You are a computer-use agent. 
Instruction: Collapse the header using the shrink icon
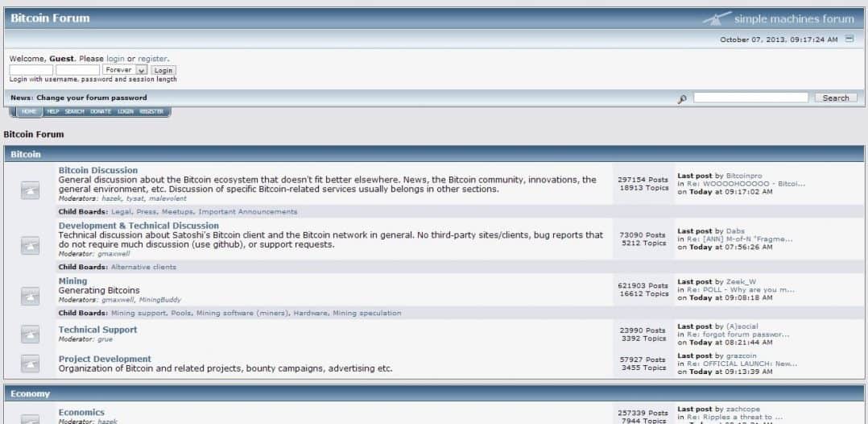pos(849,39)
